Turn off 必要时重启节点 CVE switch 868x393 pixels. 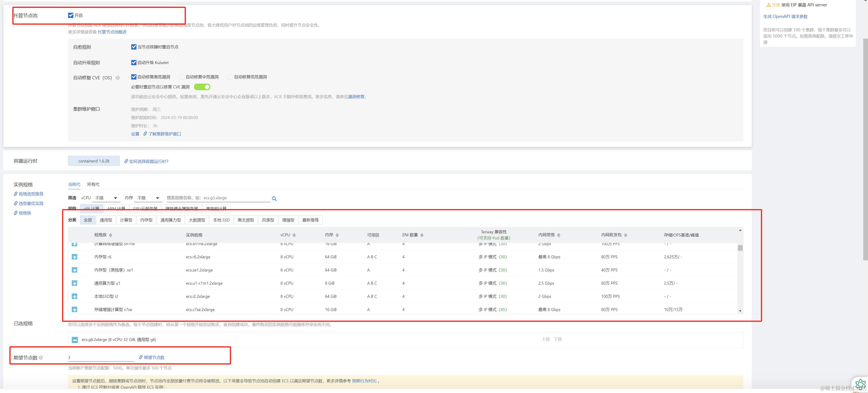pyautogui.click(x=202, y=87)
